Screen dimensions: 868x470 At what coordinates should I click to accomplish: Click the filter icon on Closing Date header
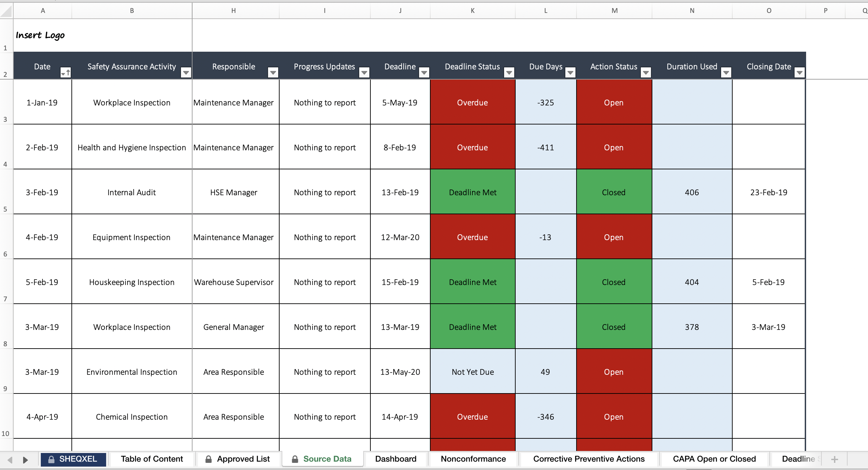800,72
